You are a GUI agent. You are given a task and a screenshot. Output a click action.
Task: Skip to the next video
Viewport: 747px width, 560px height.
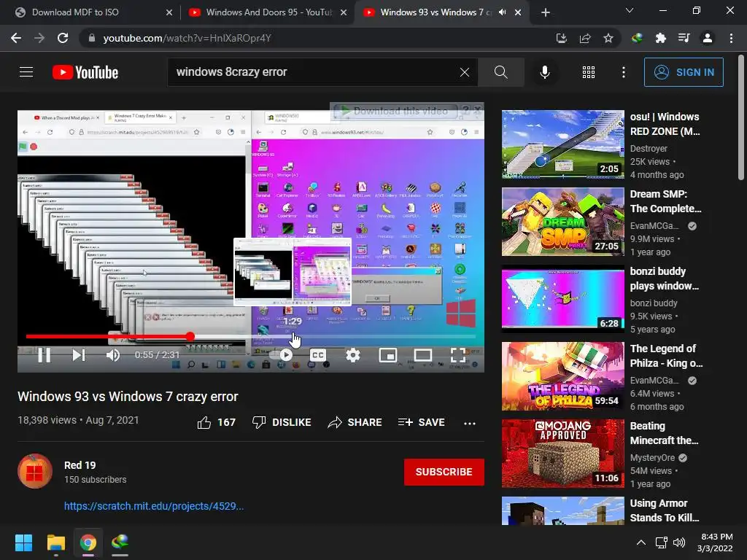pos(79,355)
